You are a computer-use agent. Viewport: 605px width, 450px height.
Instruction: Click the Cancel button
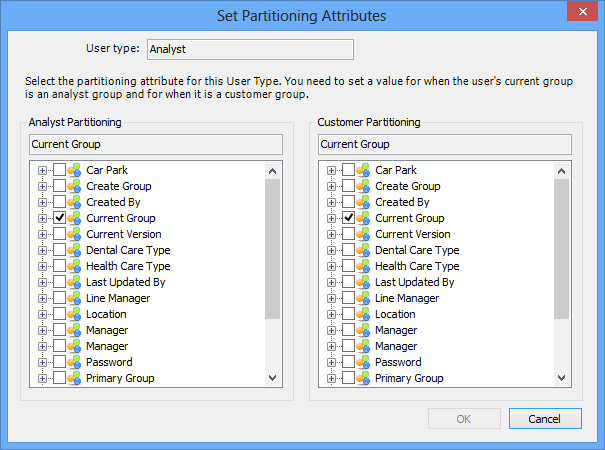click(545, 419)
